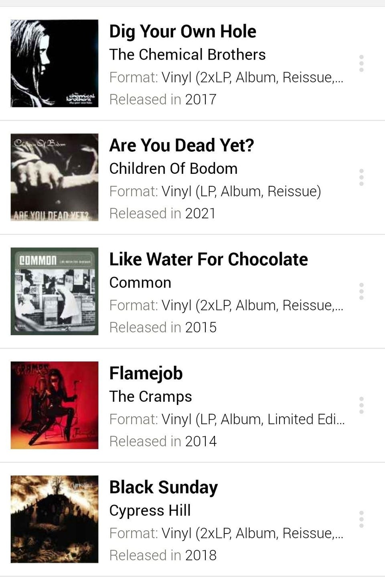Tap artist name Cypress Hill
Image resolution: width=385 pixels, height=588 pixels.
tap(150, 510)
